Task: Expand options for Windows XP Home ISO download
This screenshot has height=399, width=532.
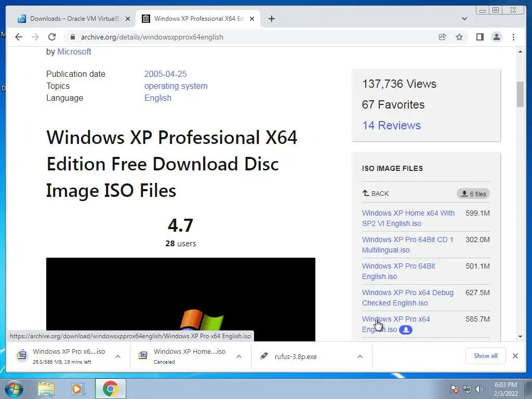Action: (x=239, y=356)
